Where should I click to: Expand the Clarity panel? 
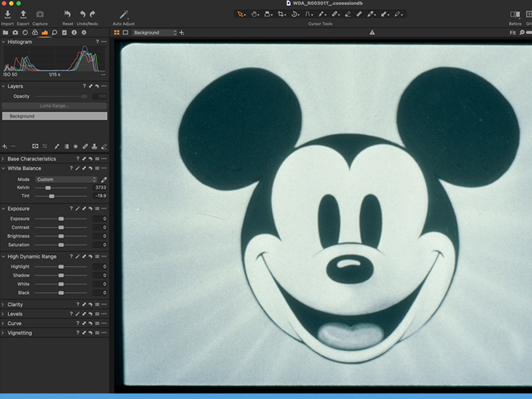tap(3, 305)
